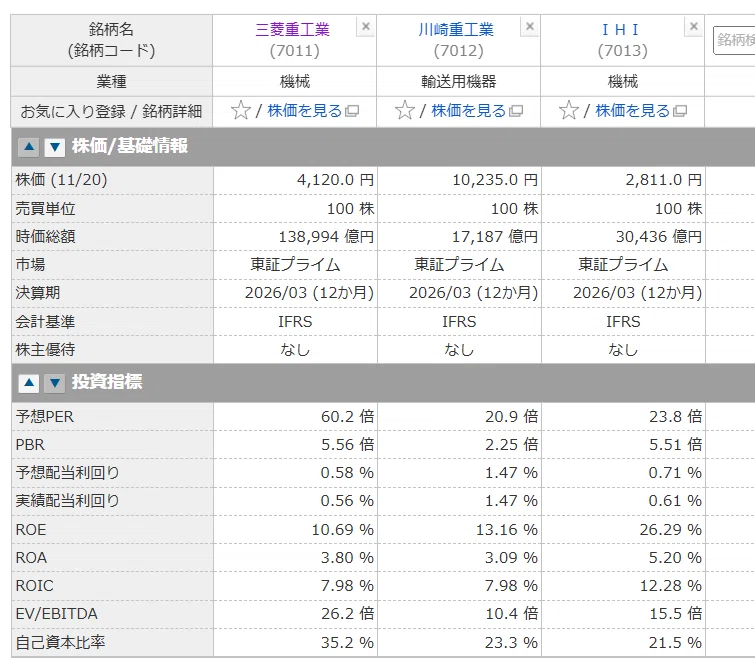
Task: Select the 時価総額 row label
Action: [x=45, y=237]
